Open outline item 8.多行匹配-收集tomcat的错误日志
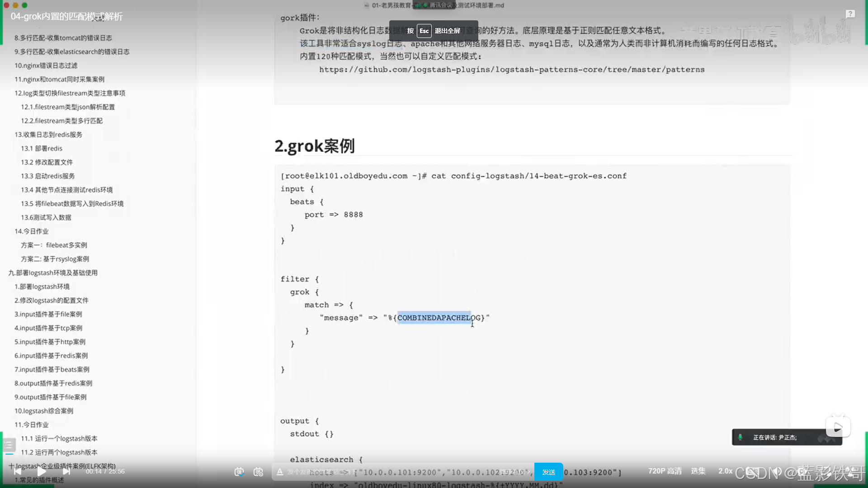 pyautogui.click(x=63, y=38)
